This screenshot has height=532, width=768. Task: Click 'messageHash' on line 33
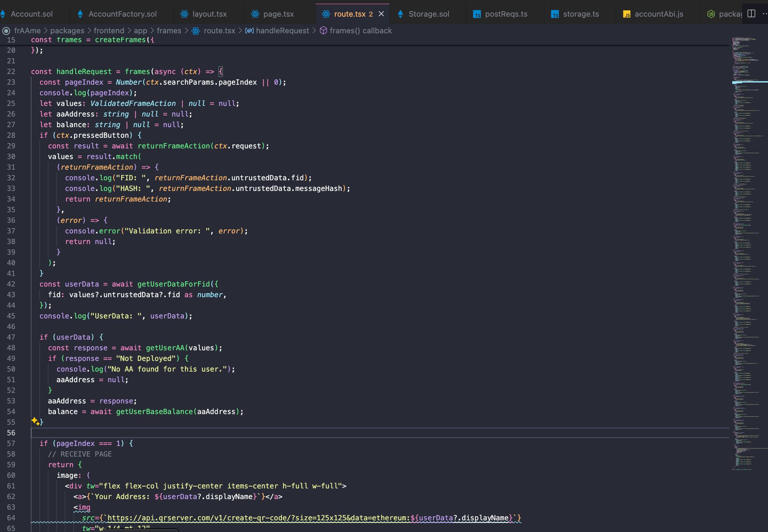point(318,188)
